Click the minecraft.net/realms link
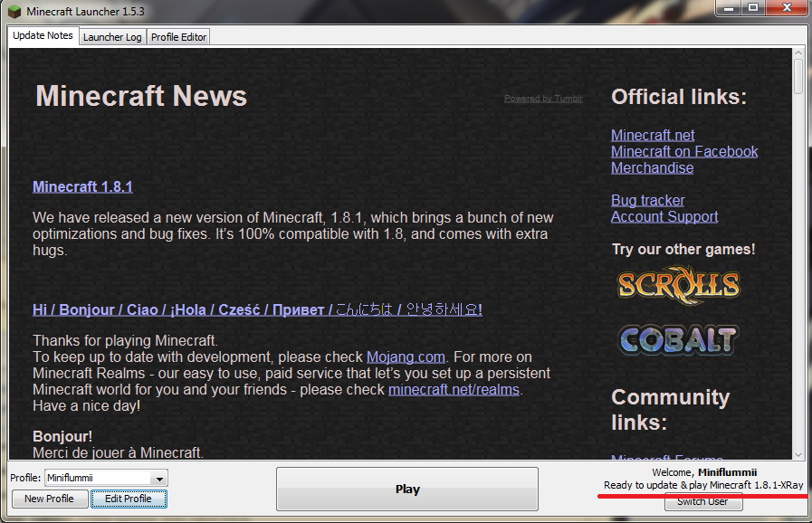Viewport: 812px width, 523px height. point(454,389)
